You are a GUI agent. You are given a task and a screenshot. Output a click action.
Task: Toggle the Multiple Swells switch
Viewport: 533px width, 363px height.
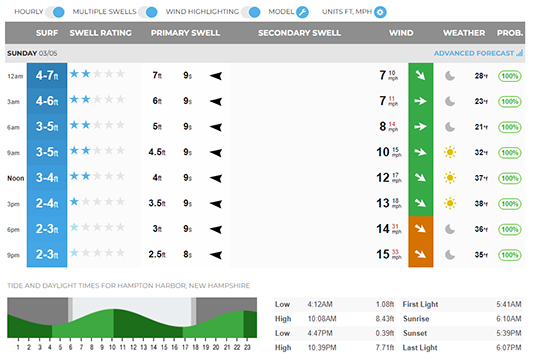coord(148,12)
